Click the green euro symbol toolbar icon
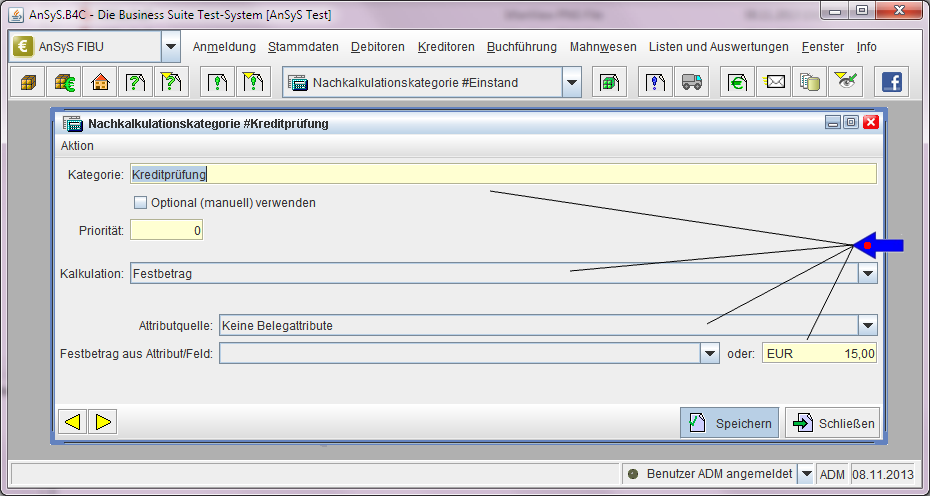This screenshot has height=496, width=930. coord(738,82)
